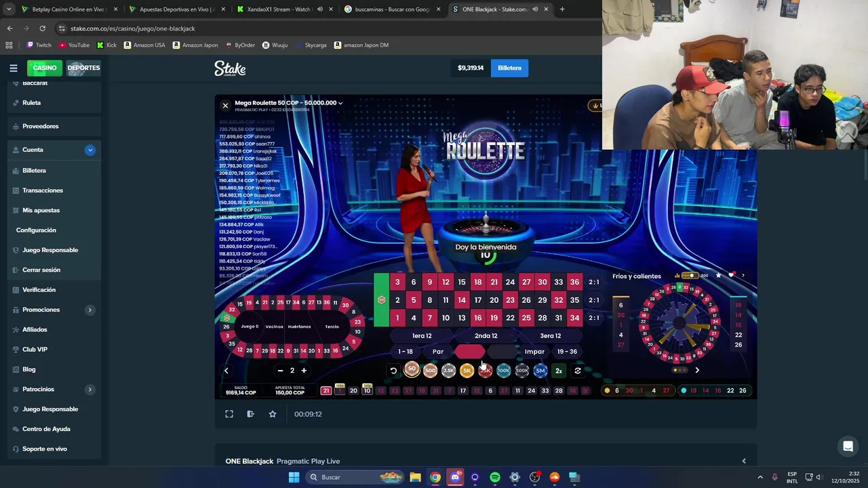Open the live support chat bubble
This screenshot has width=868, height=488.
pos(848,446)
